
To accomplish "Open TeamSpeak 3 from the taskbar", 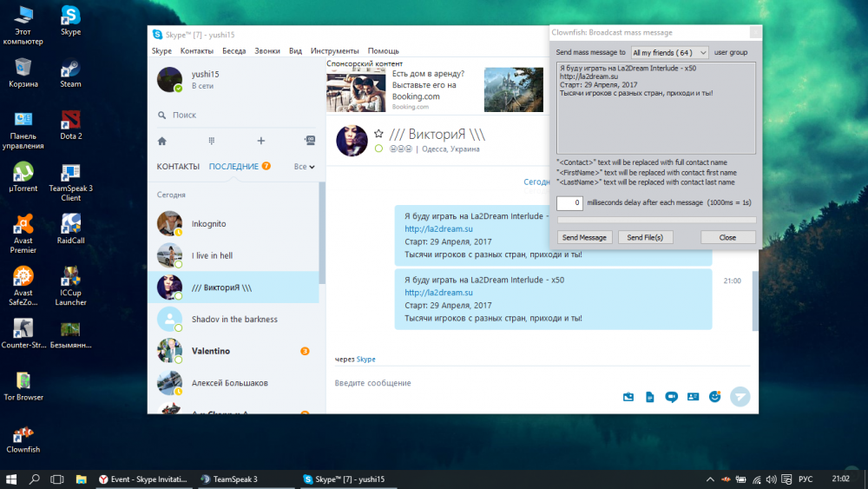I will pyautogui.click(x=229, y=479).
